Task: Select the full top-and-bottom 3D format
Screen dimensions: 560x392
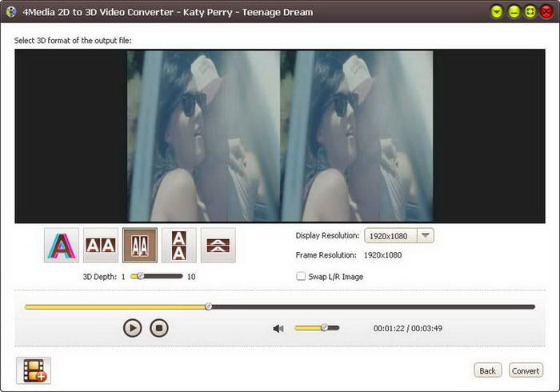Action: pos(179,246)
